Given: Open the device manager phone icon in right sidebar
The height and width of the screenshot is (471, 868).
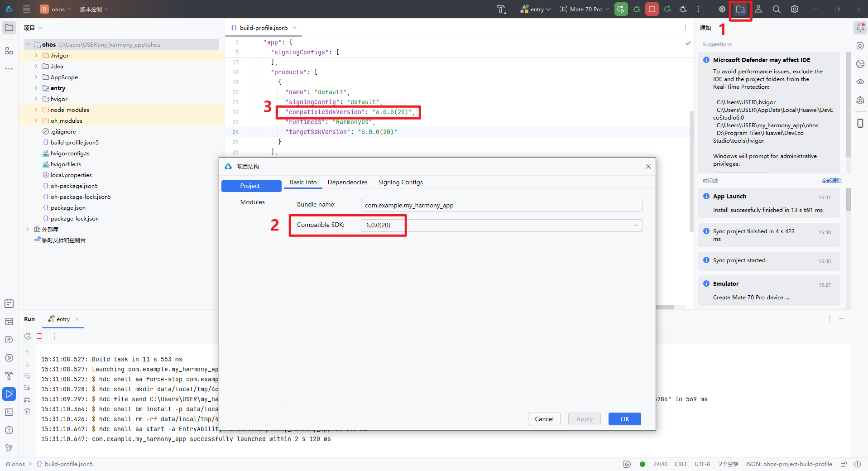Looking at the screenshot, I should [x=860, y=123].
